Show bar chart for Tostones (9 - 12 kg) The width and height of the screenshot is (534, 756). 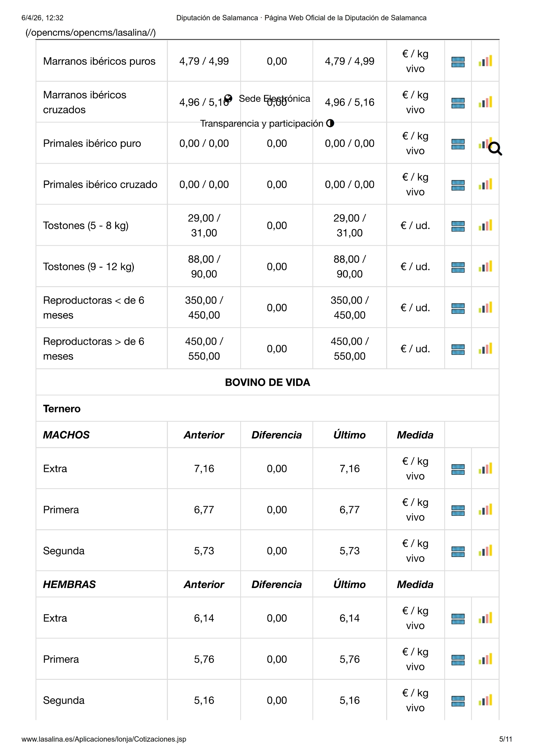[x=485, y=266]
